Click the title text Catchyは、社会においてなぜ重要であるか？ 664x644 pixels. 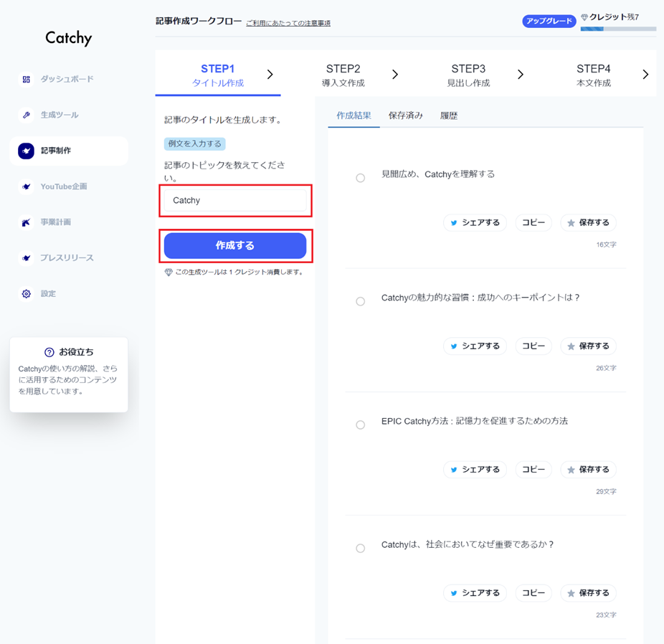coord(468,544)
